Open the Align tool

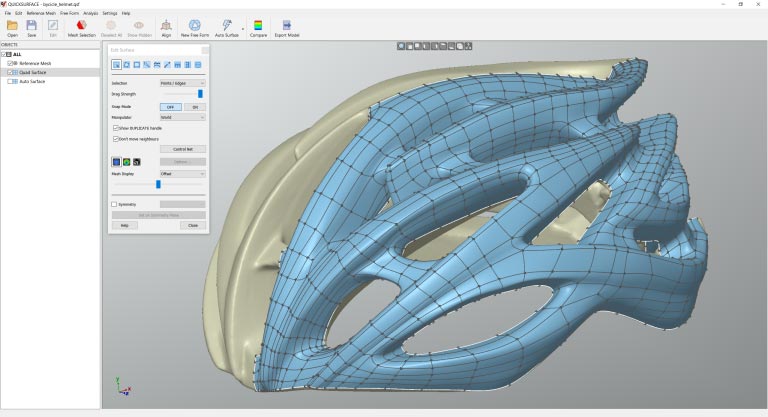click(166, 26)
